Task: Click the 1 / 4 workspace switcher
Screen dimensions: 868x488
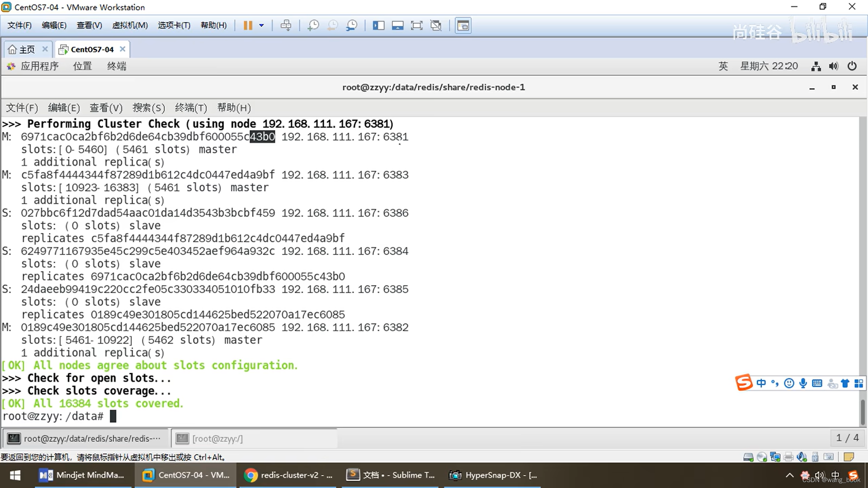Action: (x=847, y=438)
